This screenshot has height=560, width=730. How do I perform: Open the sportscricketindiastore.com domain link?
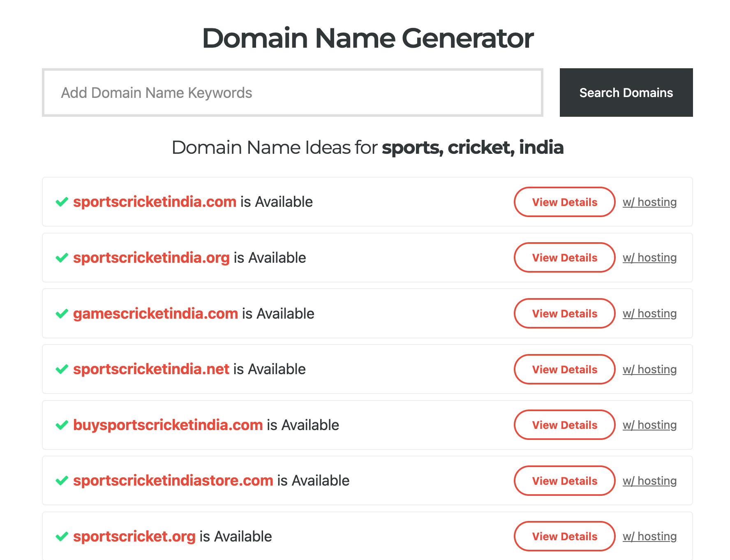click(173, 481)
